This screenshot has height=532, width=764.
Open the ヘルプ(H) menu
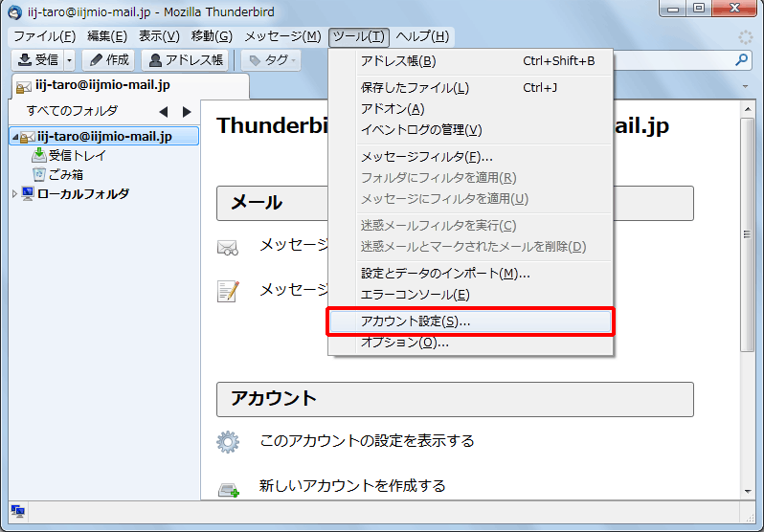[x=422, y=36]
